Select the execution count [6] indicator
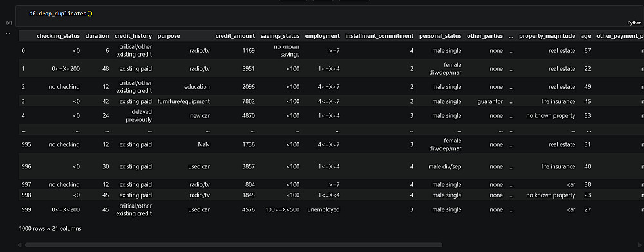 pyautogui.click(x=8, y=23)
